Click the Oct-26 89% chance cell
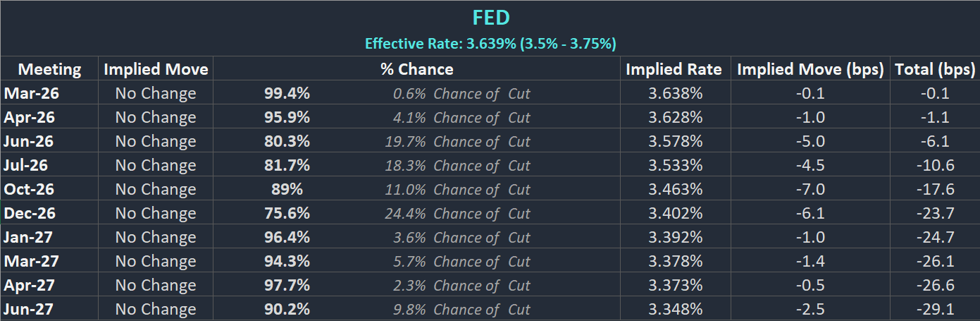The image size is (980, 321). (x=287, y=189)
